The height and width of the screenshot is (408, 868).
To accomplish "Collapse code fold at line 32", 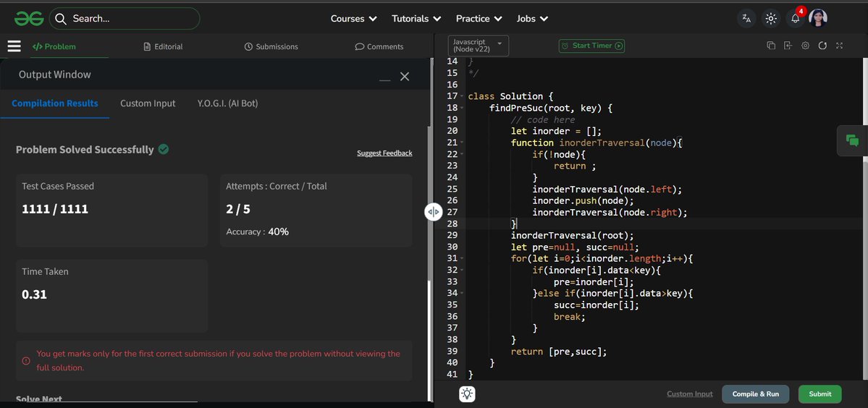I will click(x=462, y=270).
